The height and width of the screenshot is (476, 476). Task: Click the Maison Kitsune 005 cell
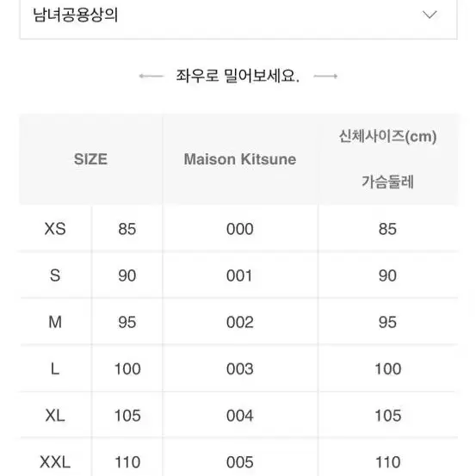pyautogui.click(x=240, y=462)
